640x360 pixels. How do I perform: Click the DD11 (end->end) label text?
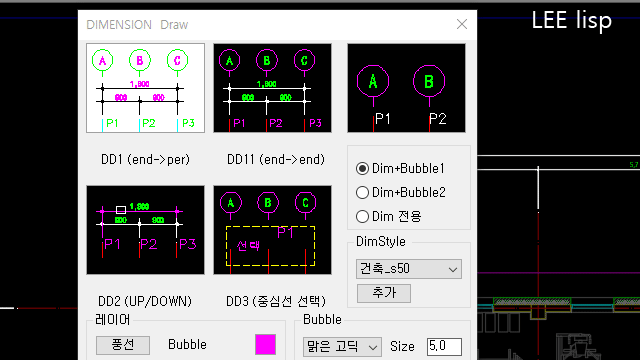pos(276,160)
